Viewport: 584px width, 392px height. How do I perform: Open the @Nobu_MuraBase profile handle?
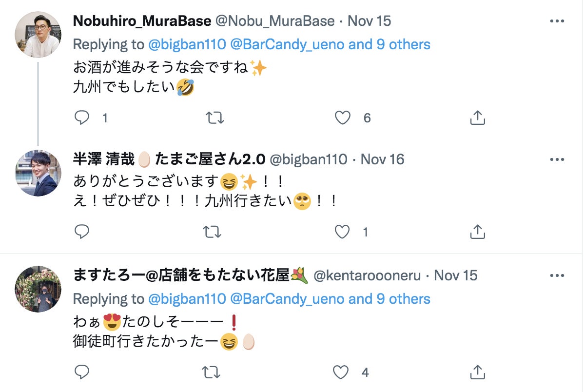coord(275,21)
